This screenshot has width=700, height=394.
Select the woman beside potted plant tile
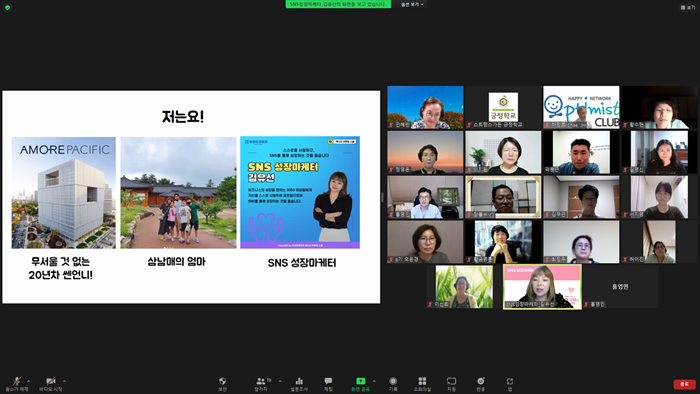pos(503,152)
